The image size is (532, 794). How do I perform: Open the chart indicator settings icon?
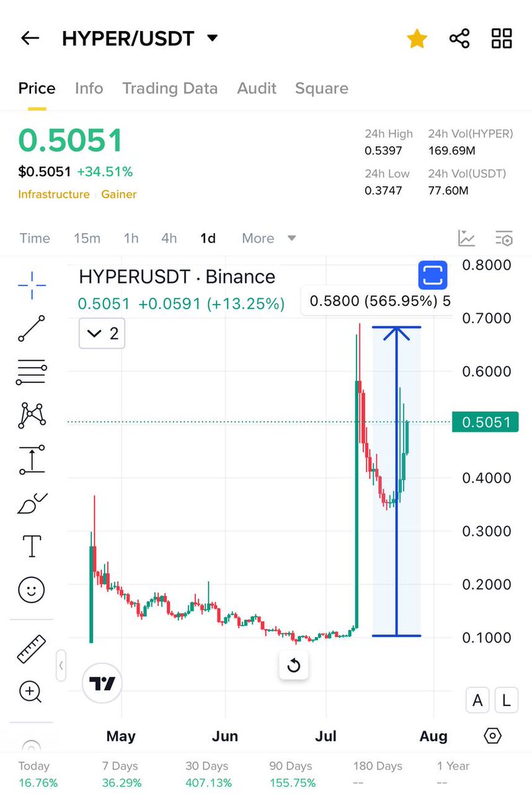click(x=504, y=238)
